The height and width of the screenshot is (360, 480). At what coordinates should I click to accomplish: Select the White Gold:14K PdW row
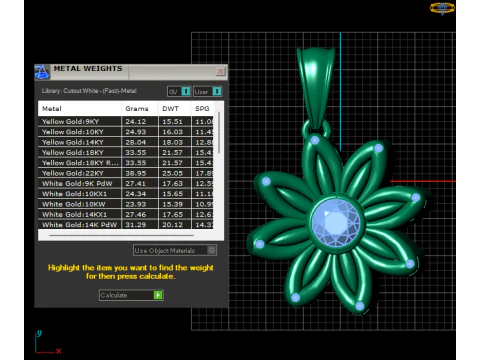[x=126, y=224]
